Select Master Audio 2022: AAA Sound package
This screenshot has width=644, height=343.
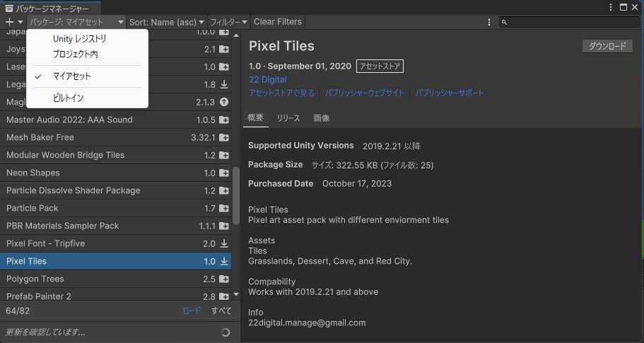point(115,120)
